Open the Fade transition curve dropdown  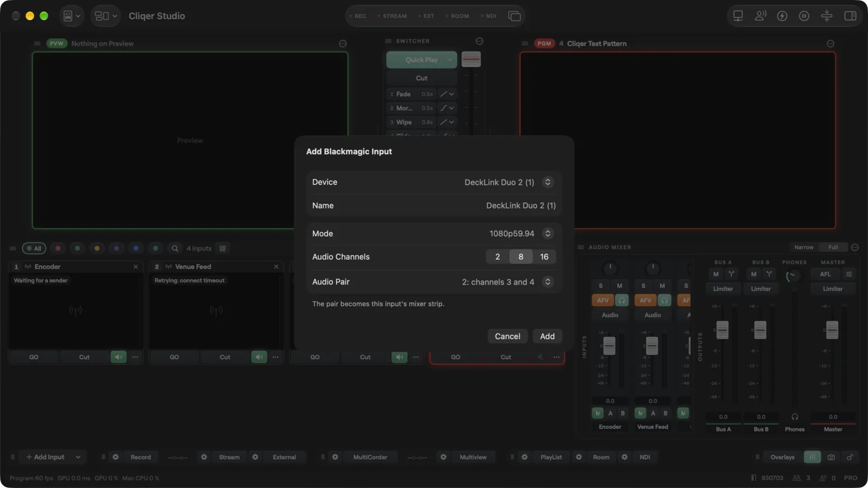[447, 94]
